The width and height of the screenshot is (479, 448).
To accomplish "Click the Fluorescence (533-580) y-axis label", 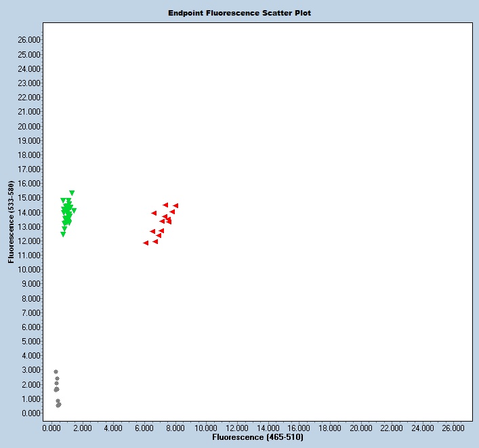I will pyautogui.click(x=12, y=222).
